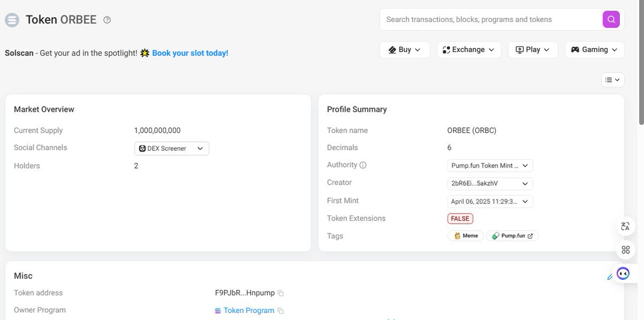Click the help question mark beside ORBEE
644x320 pixels.
point(107,20)
